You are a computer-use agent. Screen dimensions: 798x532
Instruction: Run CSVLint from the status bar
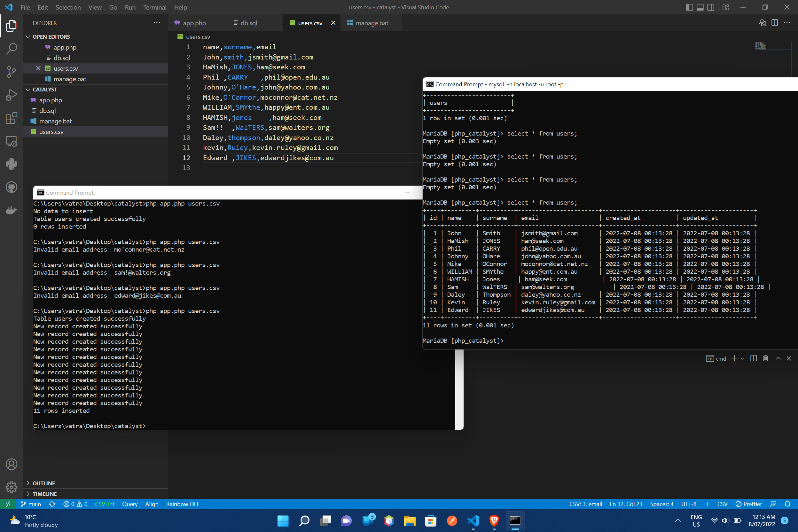pyautogui.click(x=104, y=504)
